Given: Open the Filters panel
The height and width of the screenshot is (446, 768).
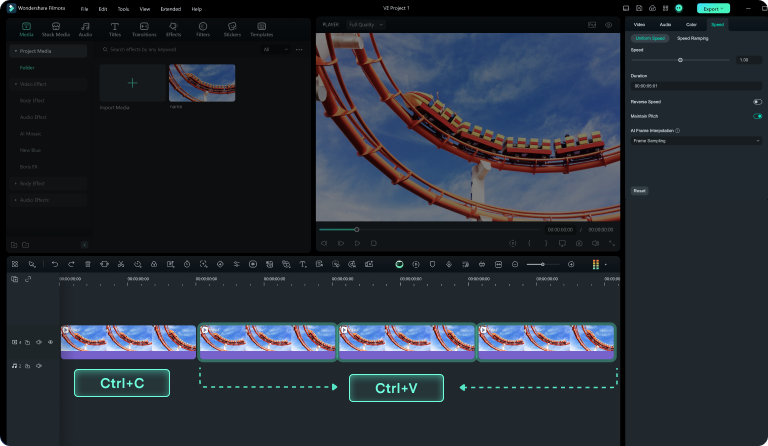Looking at the screenshot, I should click(x=203, y=29).
